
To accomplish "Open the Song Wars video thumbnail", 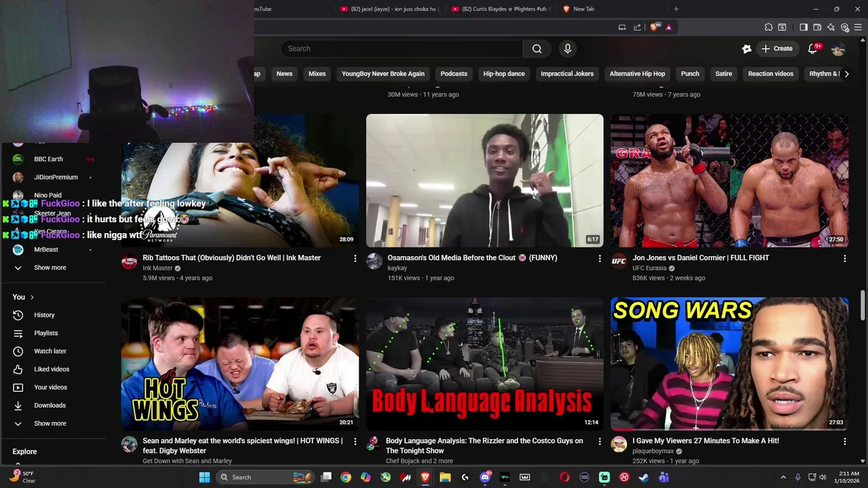I will (x=729, y=364).
